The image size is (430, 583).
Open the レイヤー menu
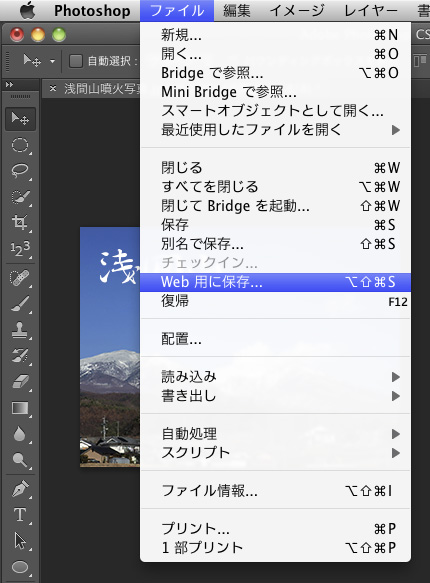click(371, 10)
